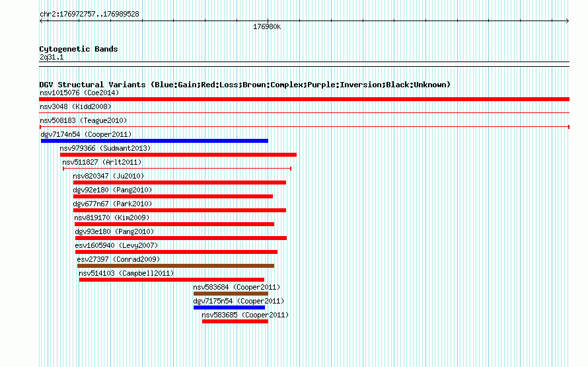This screenshot has height=367, width=588.
Task: Click the chr2:176972757..176989528 coordinate label
Action: click(x=89, y=15)
